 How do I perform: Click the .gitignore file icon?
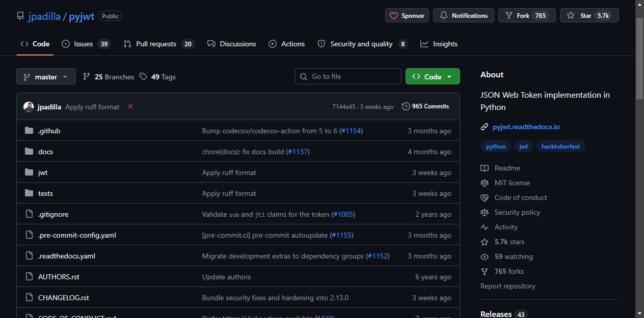(x=29, y=214)
